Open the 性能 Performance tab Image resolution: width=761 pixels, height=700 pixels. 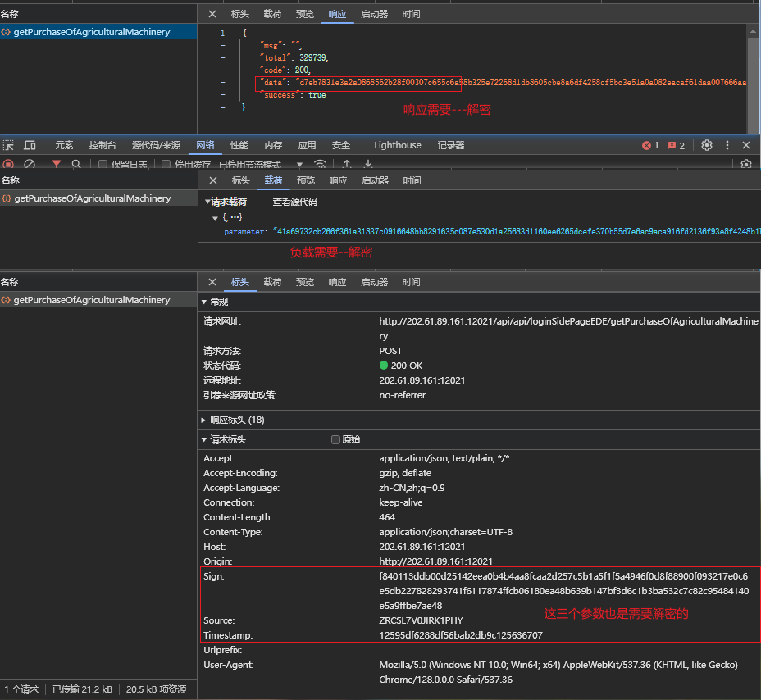coord(239,145)
